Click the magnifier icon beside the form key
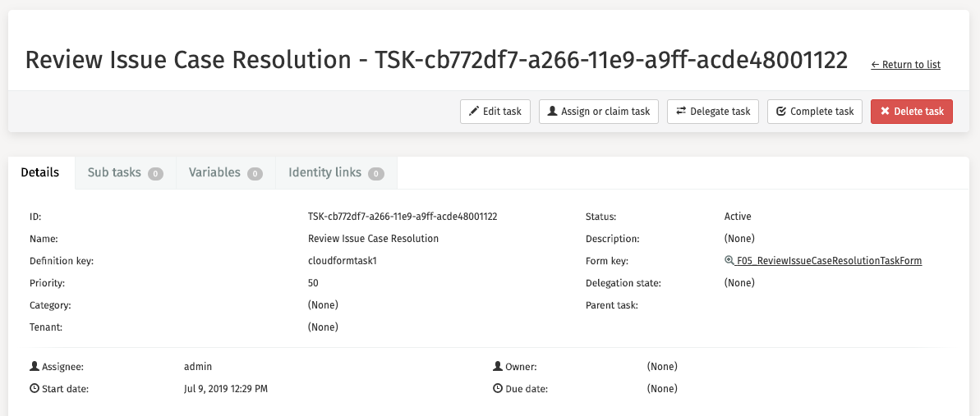 click(729, 261)
